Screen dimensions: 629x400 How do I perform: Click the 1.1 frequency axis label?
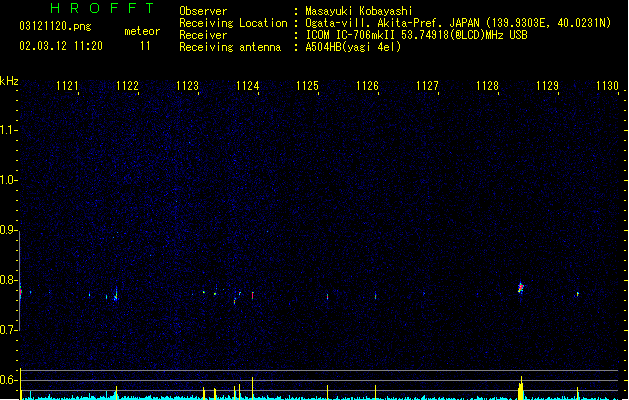click(x=8, y=130)
